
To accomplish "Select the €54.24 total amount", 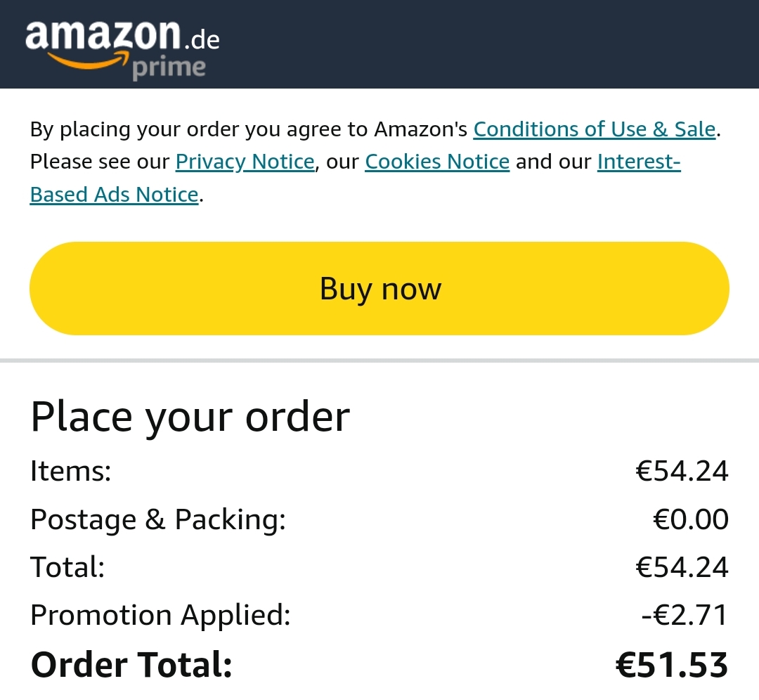I will [682, 567].
